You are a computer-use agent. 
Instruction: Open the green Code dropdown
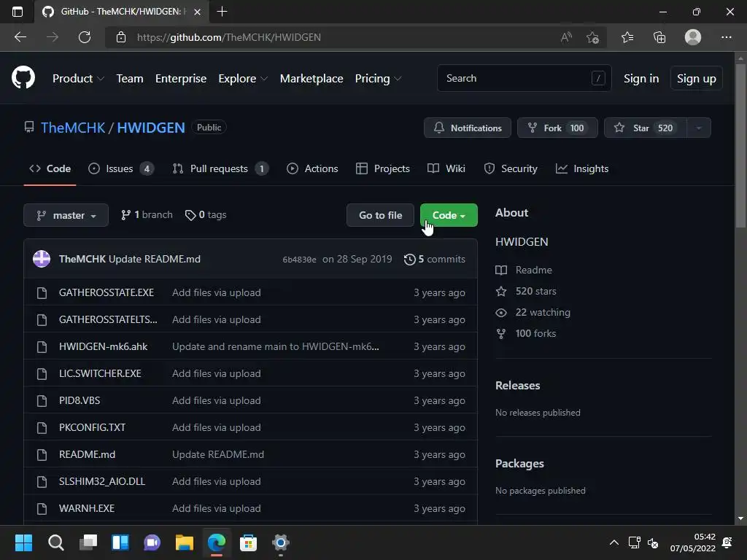[x=449, y=215]
